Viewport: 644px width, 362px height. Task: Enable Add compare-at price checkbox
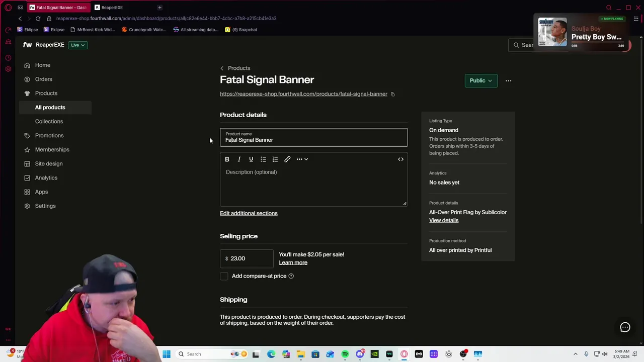coord(224,276)
